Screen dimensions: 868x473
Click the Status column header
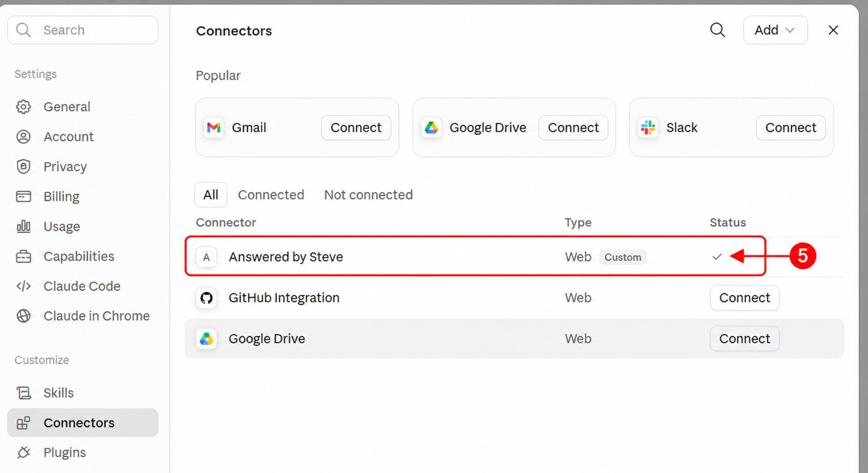[728, 223]
